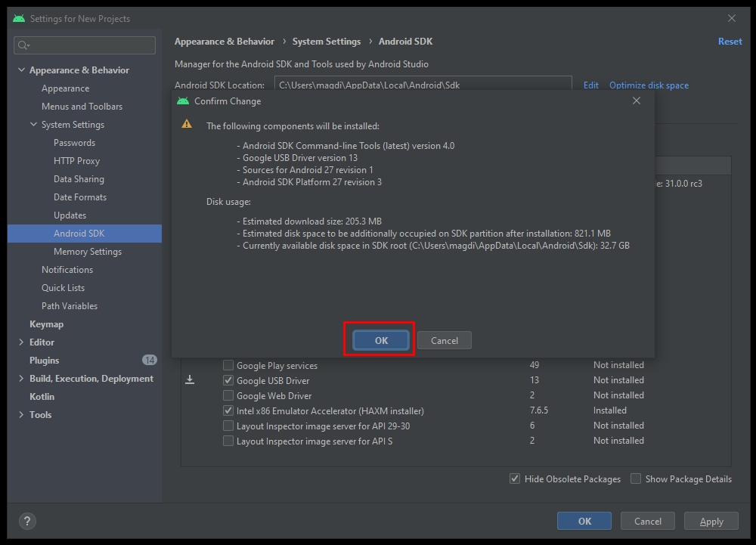Click Optimize disk space link
The height and width of the screenshot is (545, 756).
(x=649, y=85)
